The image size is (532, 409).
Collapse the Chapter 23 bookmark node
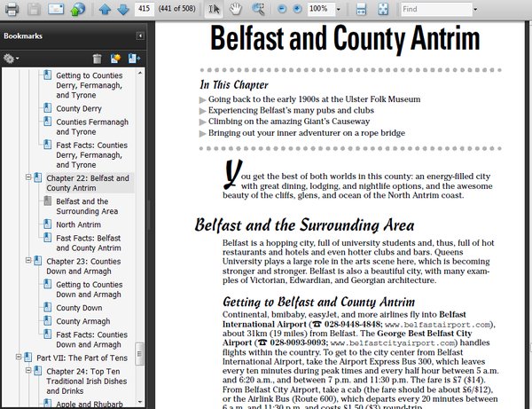(x=28, y=260)
